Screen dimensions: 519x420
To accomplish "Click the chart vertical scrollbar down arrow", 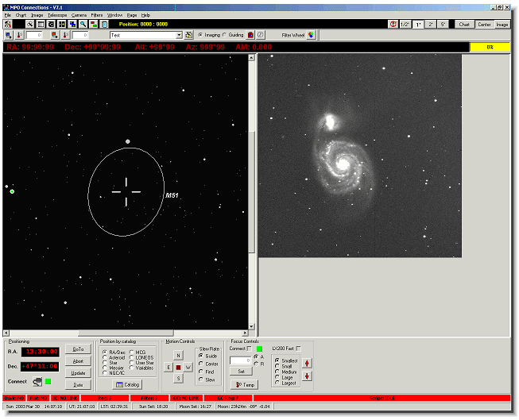I will (x=252, y=326).
